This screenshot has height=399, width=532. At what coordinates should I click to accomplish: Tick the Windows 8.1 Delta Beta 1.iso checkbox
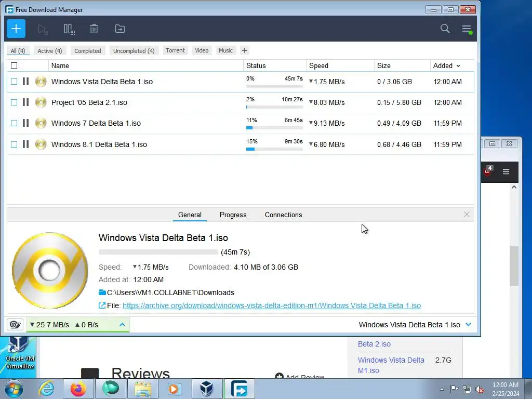14,144
